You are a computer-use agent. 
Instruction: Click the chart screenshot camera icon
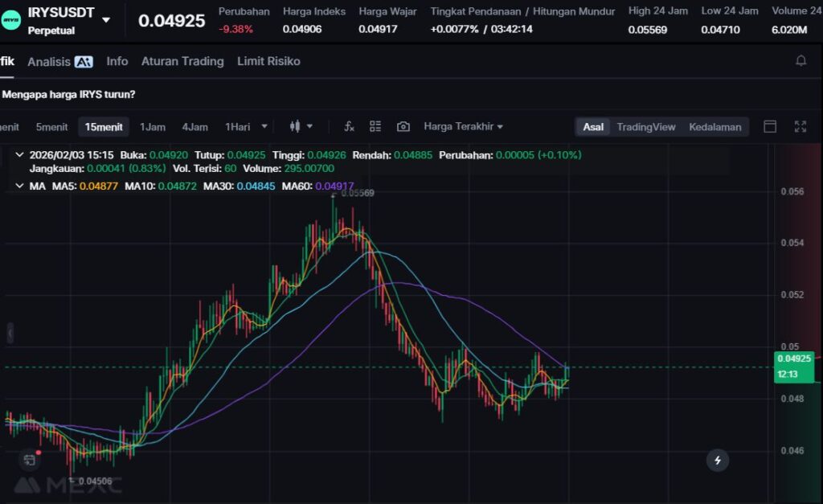point(403,127)
